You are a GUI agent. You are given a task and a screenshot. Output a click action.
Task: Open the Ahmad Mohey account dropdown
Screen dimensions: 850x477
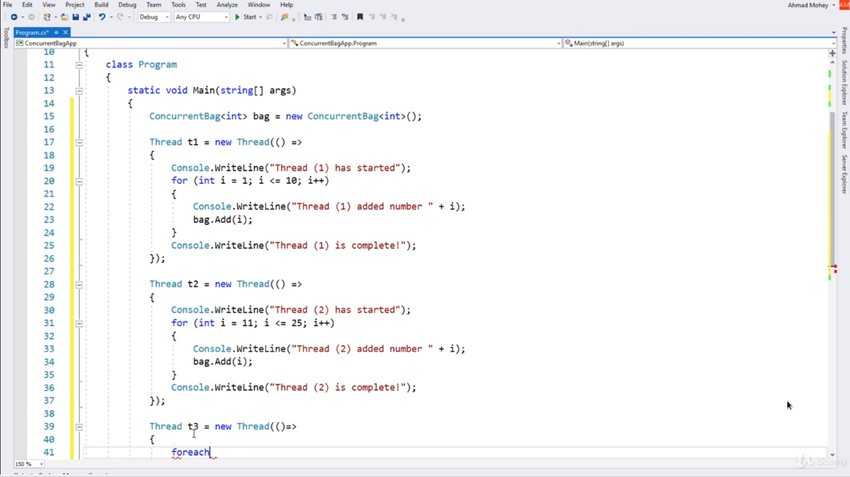click(x=811, y=5)
